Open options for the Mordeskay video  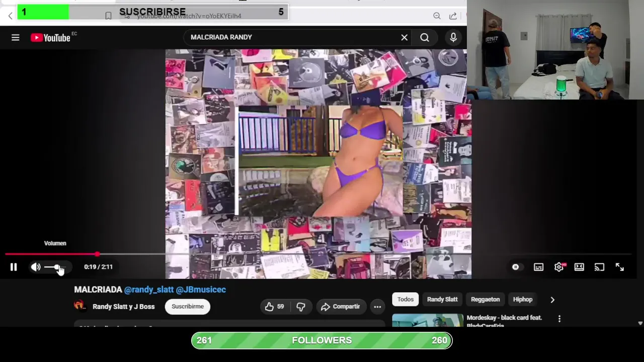(559, 319)
